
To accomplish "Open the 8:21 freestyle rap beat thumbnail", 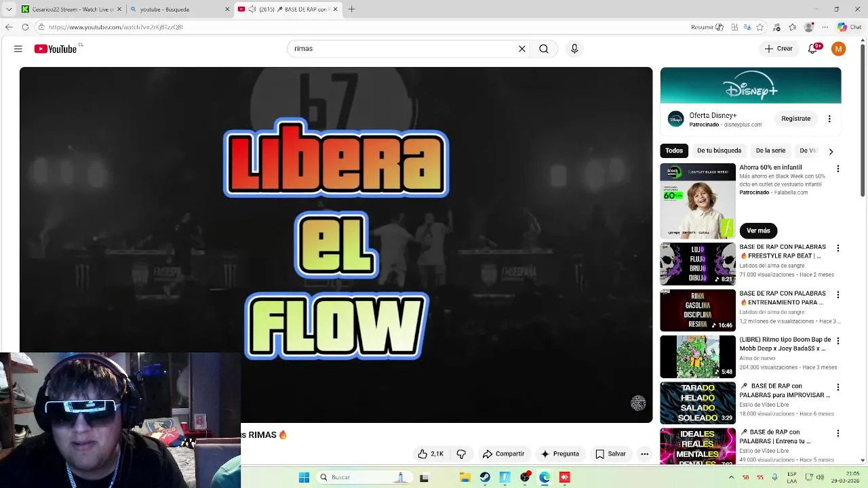I will tap(698, 264).
